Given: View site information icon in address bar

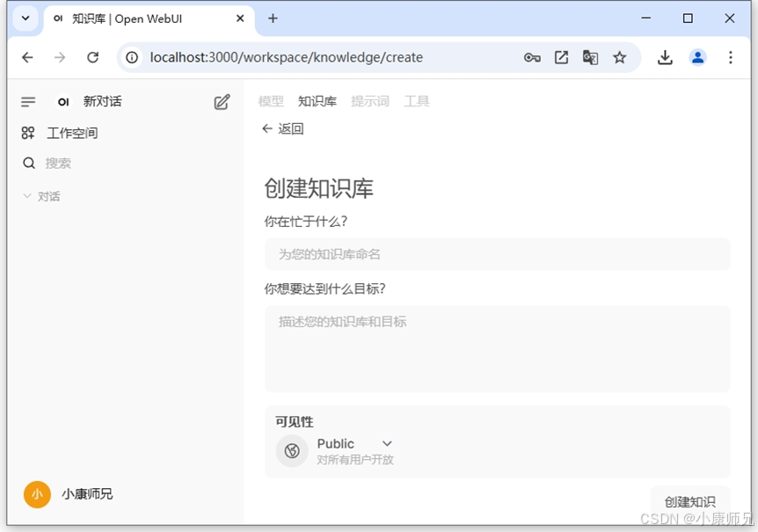Looking at the screenshot, I should (x=132, y=57).
